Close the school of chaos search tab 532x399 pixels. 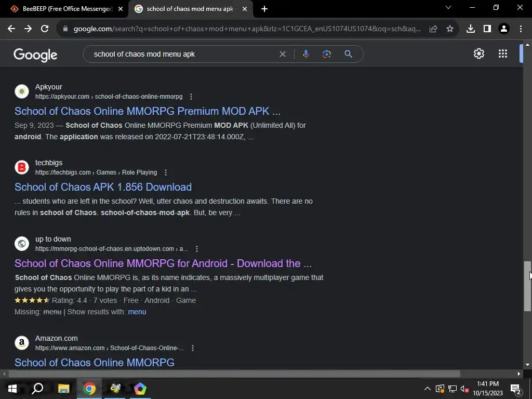click(x=245, y=9)
